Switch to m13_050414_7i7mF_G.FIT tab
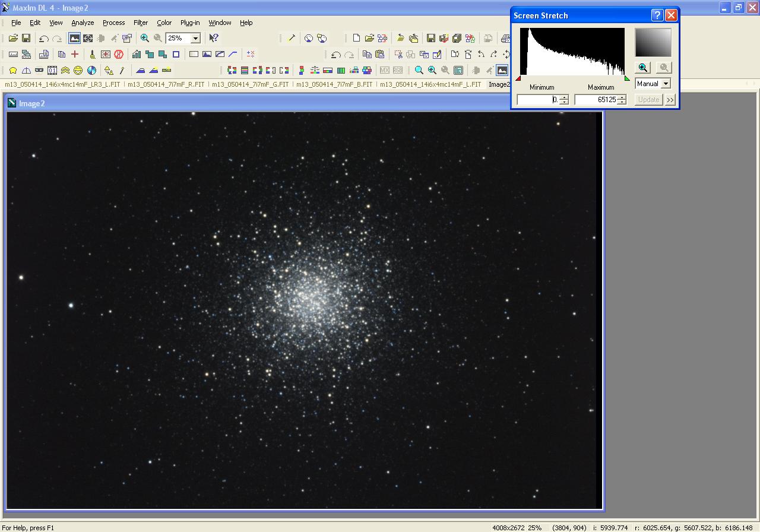 pos(250,84)
